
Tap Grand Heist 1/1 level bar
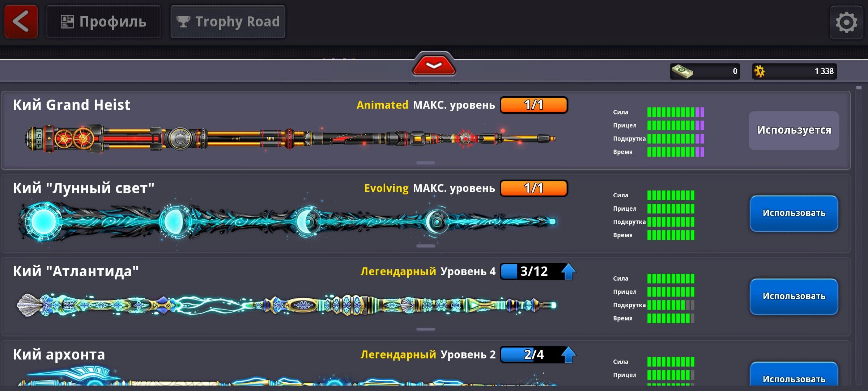point(534,105)
